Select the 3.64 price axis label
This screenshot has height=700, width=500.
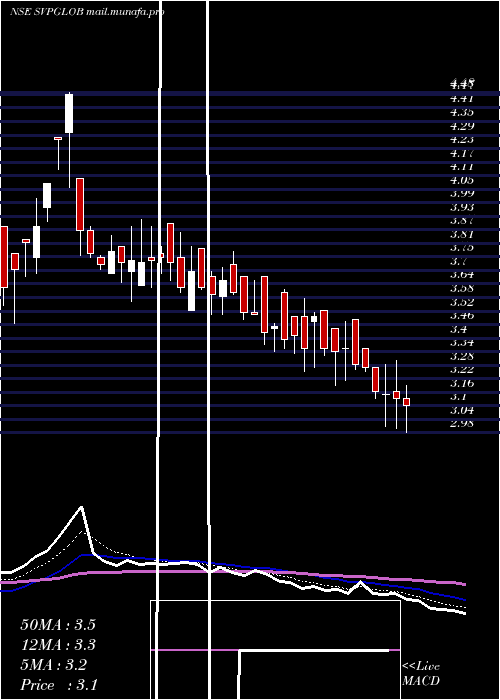(x=462, y=275)
